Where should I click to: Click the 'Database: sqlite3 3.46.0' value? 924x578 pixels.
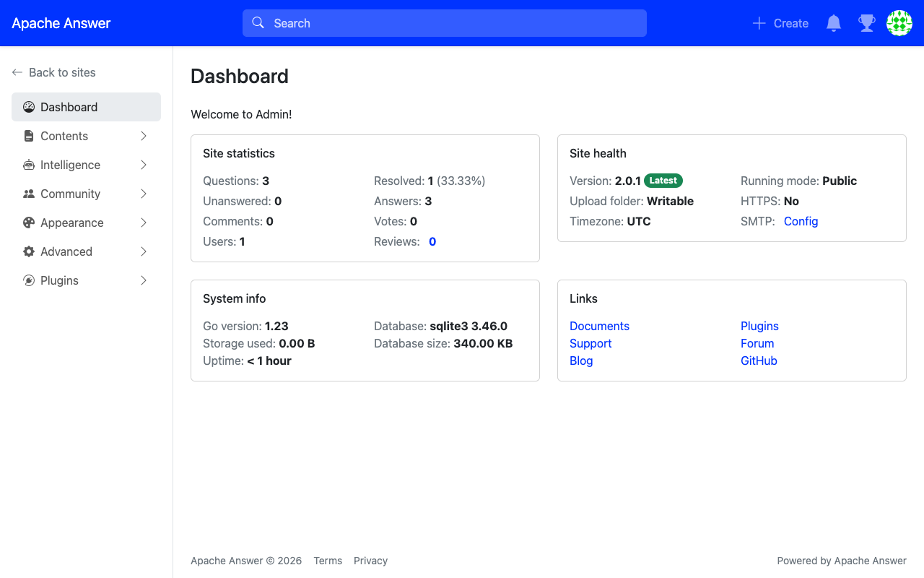coord(440,326)
